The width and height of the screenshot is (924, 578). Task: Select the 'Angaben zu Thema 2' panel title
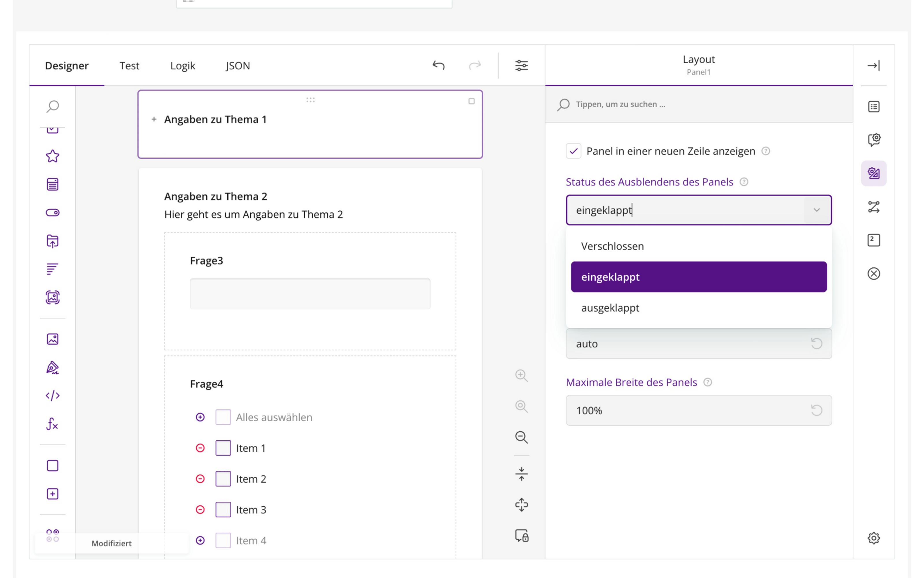pos(216,197)
